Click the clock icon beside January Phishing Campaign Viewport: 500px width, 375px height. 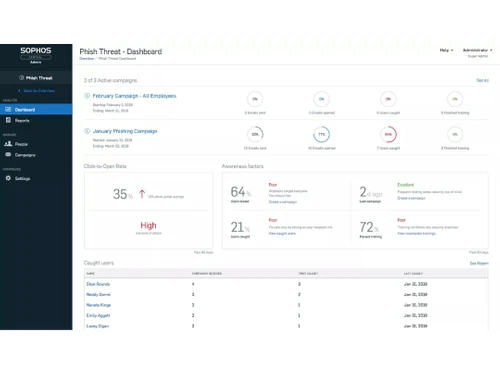point(87,131)
